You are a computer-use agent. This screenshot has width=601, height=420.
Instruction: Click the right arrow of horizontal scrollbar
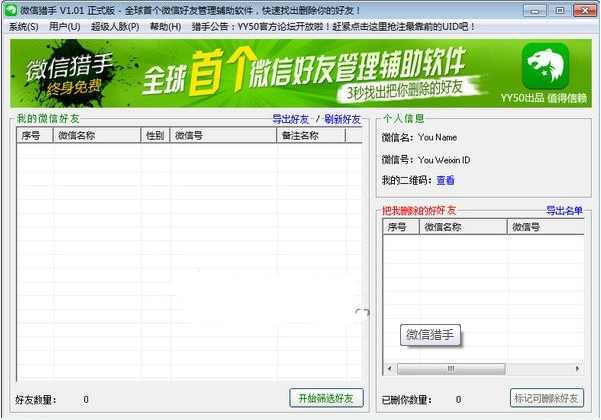578,369
